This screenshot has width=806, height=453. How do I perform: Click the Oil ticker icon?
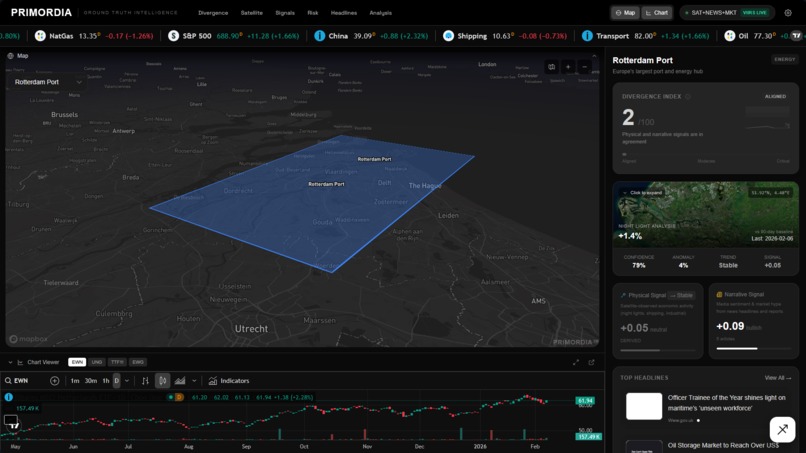tap(729, 36)
